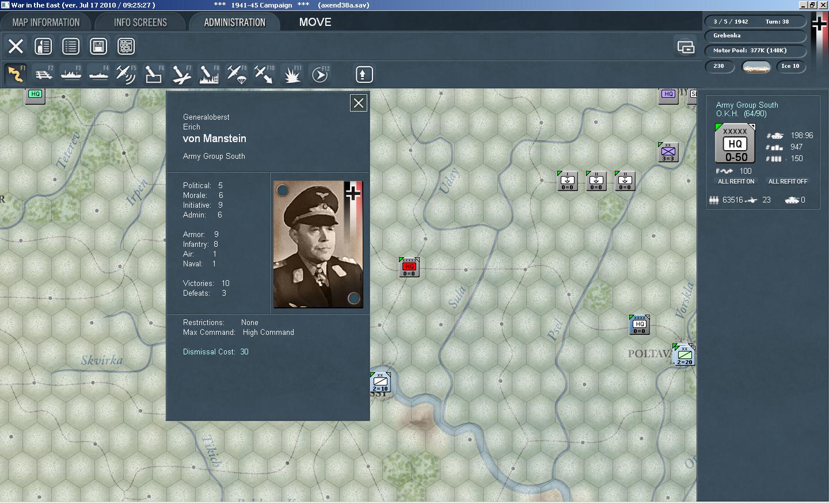Select green HQ counter at top-left of map
829x504 pixels.
pos(35,96)
